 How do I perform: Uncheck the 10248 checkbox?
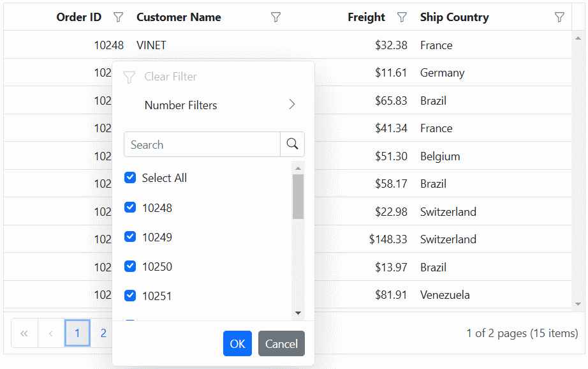tap(130, 207)
